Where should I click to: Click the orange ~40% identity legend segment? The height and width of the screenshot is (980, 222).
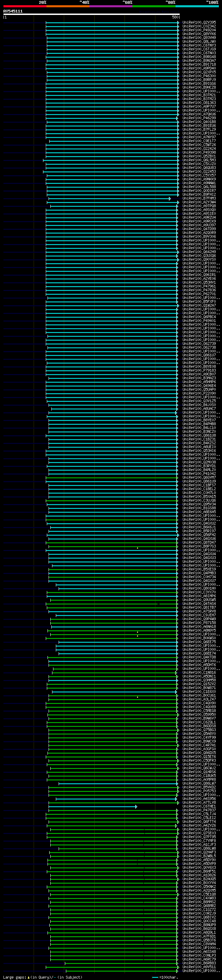point(68,6)
